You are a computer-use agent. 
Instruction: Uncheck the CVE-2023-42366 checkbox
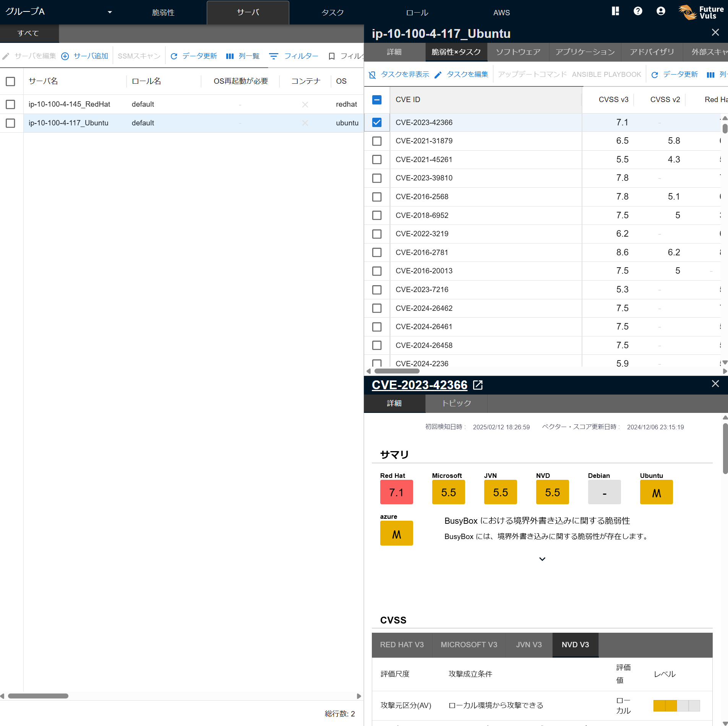(377, 122)
